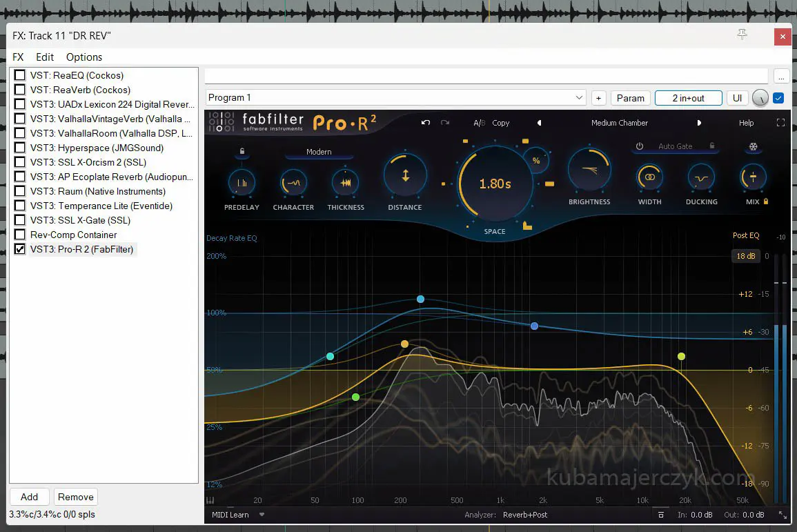This screenshot has width=797, height=532.
Task: Enable the ReaEQ (Cockos) plugin checkbox
Action: coord(20,75)
